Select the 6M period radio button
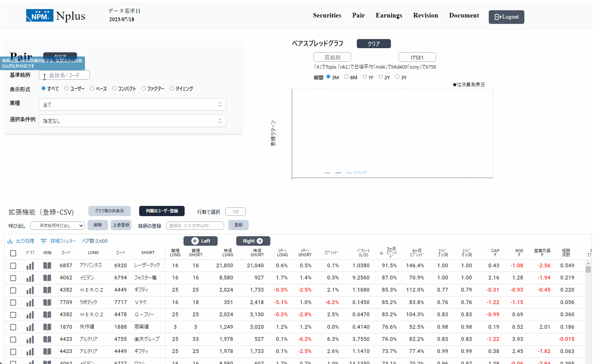593x364 pixels. click(x=347, y=77)
